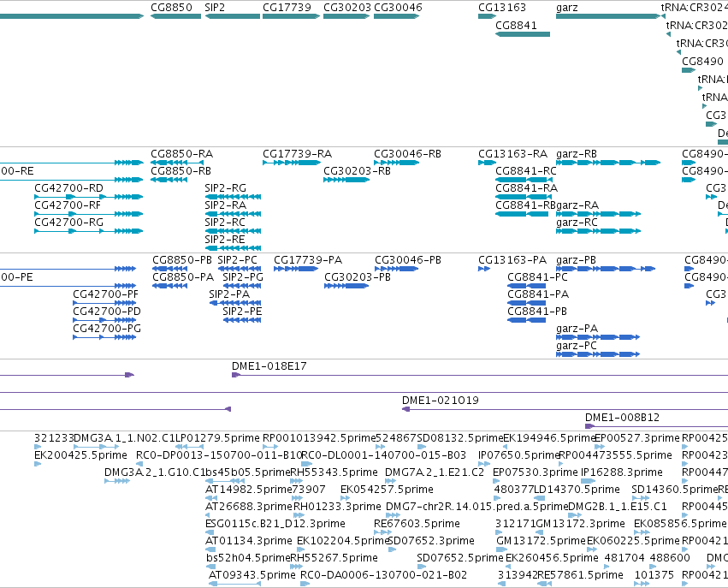Viewport: 728px width, 588px height.
Task: Click the AT09343.5prime EST feature
Action: (x=235, y=584)
